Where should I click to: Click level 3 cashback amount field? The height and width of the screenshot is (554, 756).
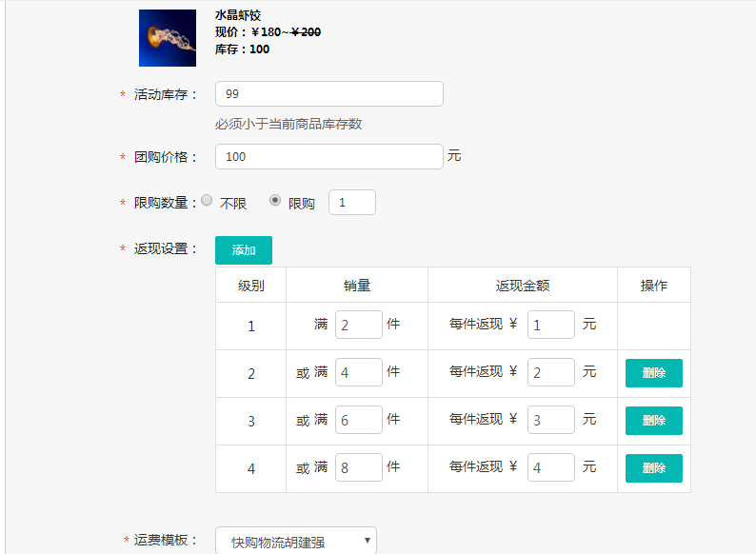point(550,420)
